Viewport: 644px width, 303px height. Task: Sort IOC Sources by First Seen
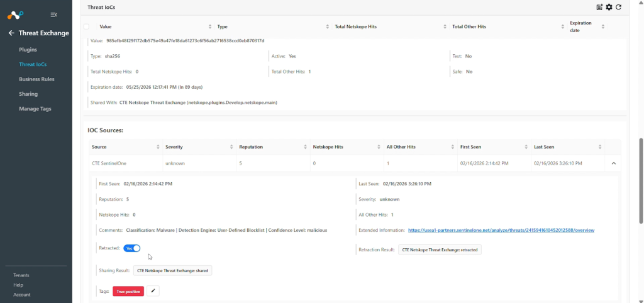coord(526,147)
